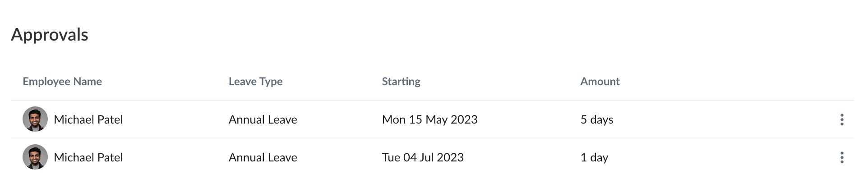Click Michael Patel's avatar in the first row
868x193 pixels.
[35, 119]
